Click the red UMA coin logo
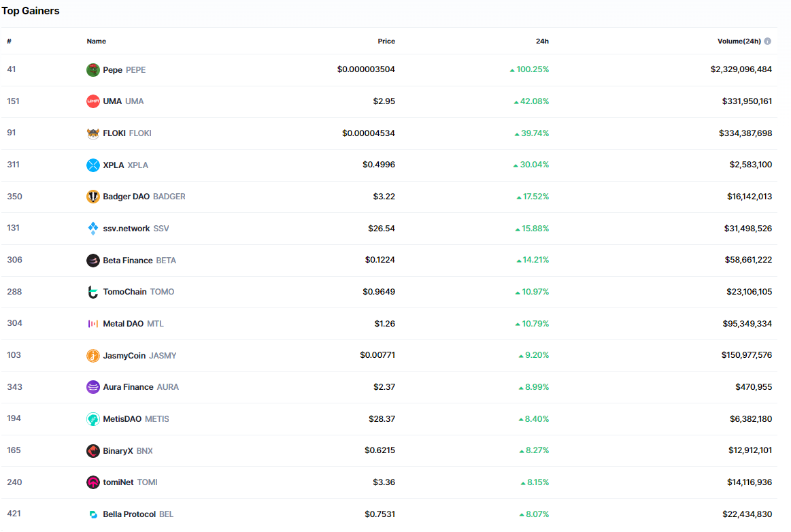 point(93,101)
